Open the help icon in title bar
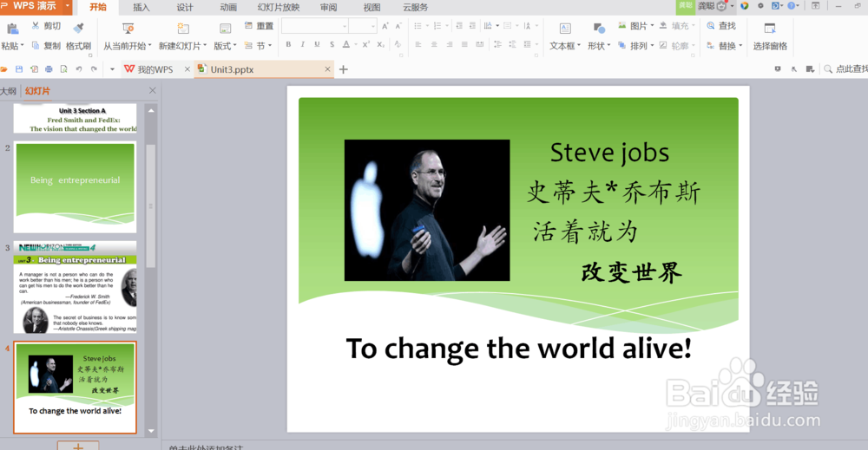Viewport: 868px width, 450px height. click(792, 5)
